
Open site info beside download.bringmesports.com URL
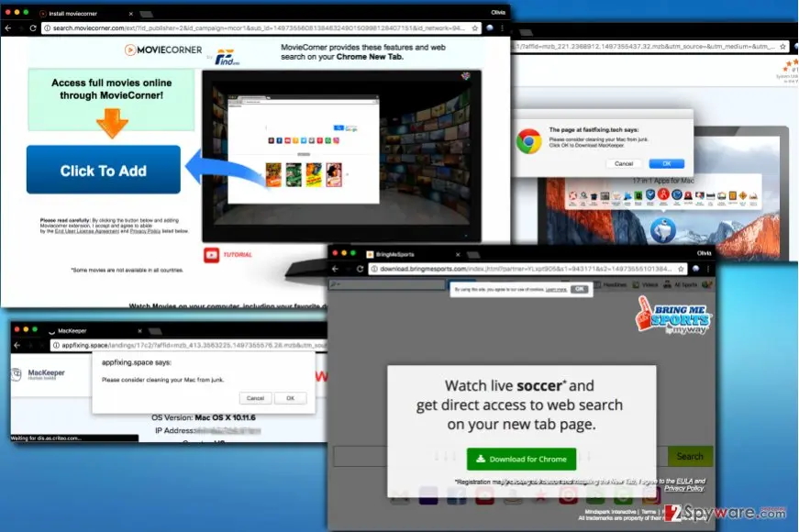[374, 269]
